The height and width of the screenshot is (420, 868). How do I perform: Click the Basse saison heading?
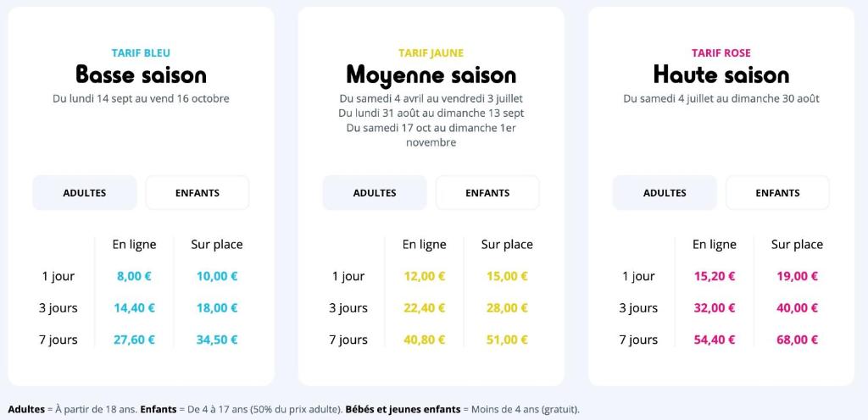click(142, 75)
